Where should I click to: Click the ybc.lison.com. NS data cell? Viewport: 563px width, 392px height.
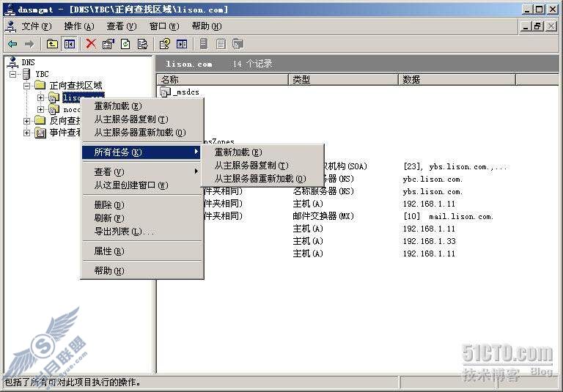point(433,179)
